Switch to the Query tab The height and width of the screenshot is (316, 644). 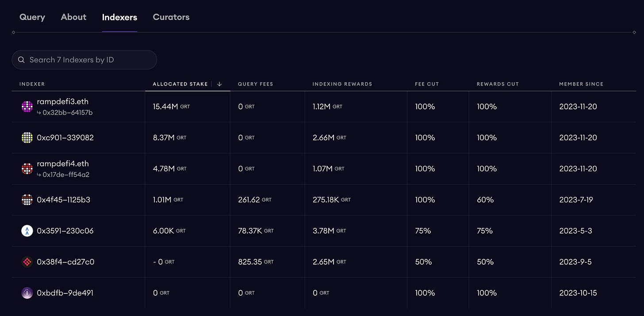[32, 17]
